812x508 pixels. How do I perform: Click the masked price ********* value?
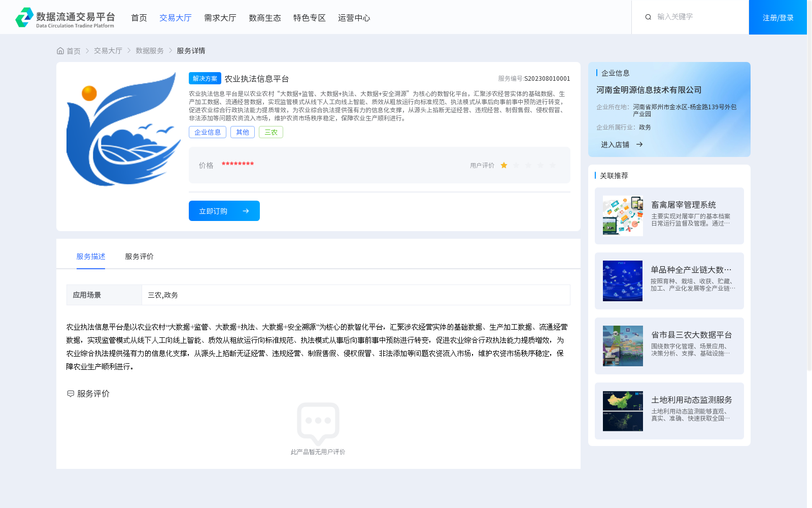coord(238,164)
